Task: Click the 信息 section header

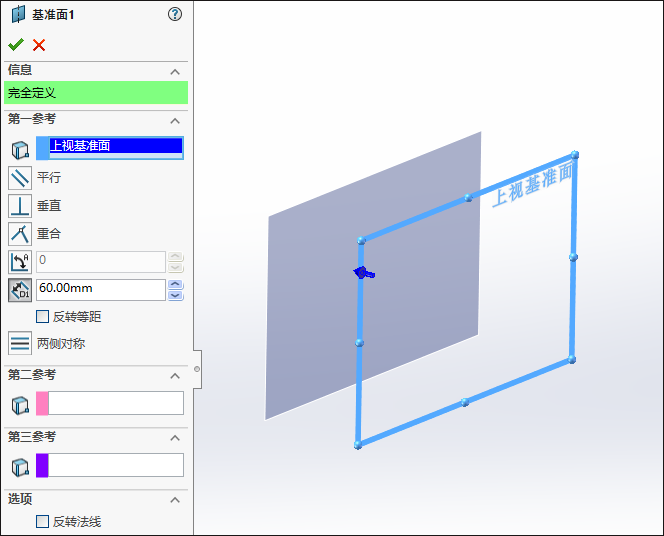Action: coord(96,70)
